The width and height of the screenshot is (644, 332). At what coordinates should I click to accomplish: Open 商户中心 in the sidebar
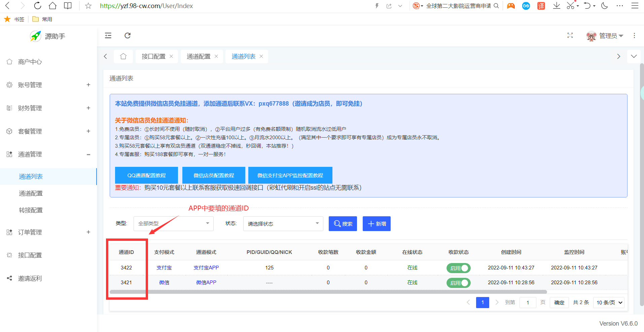click(48, 62)
